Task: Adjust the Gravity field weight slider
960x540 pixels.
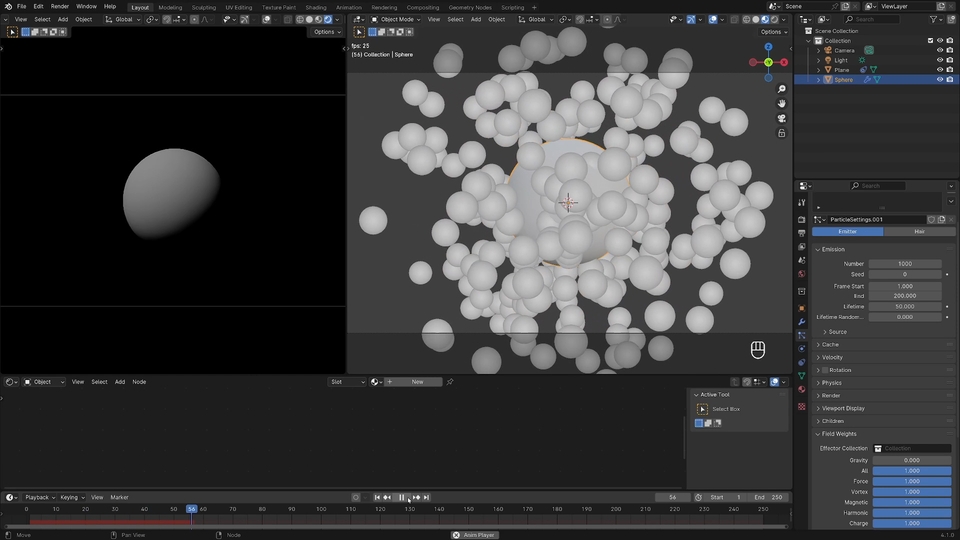Action: click(912, 460)
